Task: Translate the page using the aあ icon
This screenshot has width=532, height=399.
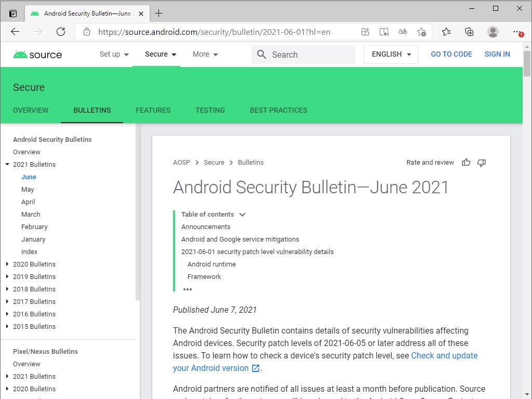Action: [402, 32]
